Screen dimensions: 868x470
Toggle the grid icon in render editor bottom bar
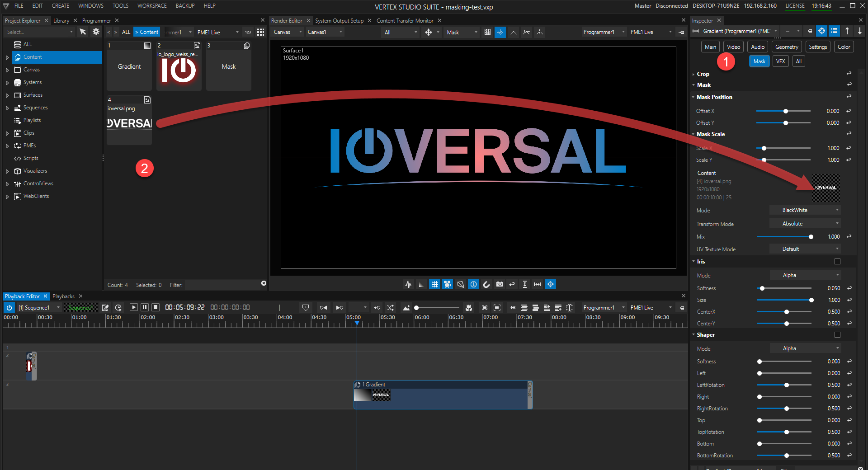[434, 284]
